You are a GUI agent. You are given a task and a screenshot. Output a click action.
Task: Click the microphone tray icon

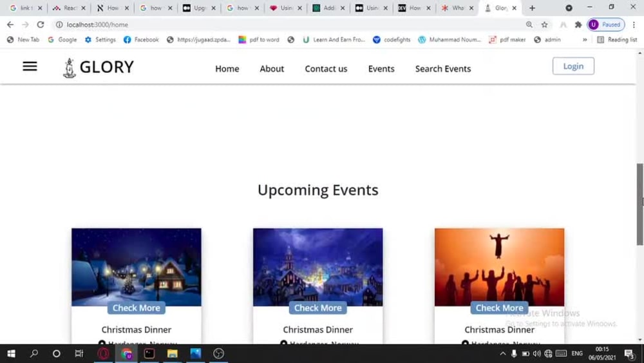[x=514, y=353]
